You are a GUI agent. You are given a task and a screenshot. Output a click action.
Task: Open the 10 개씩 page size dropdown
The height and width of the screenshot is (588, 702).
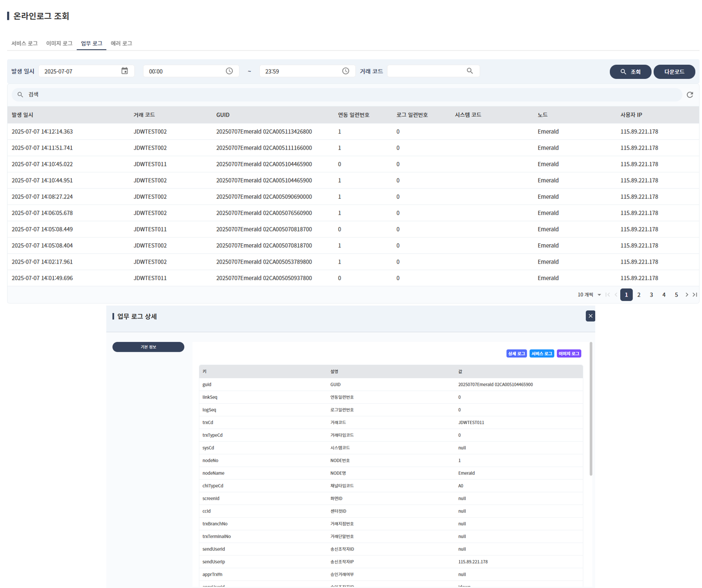(589, 294)
